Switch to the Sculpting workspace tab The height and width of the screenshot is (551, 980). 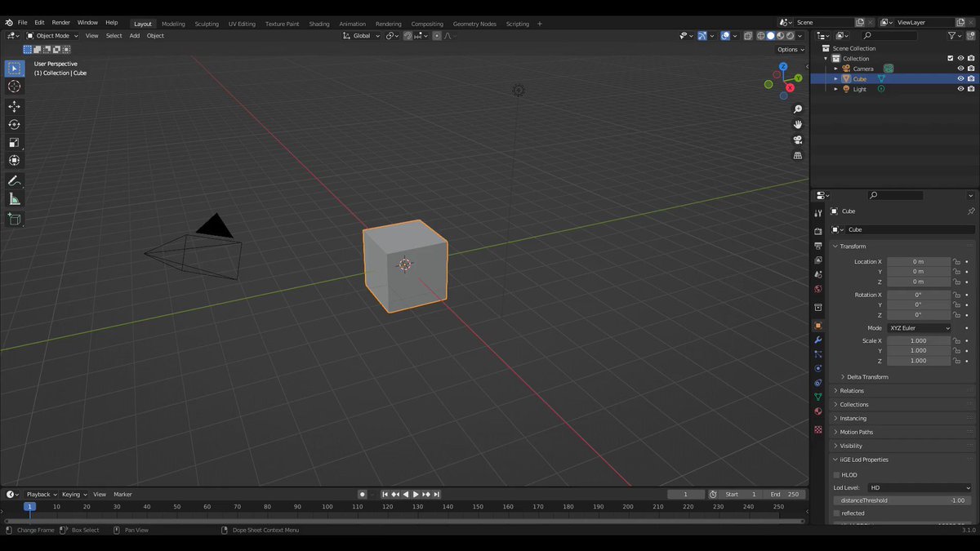click(207, 24)
